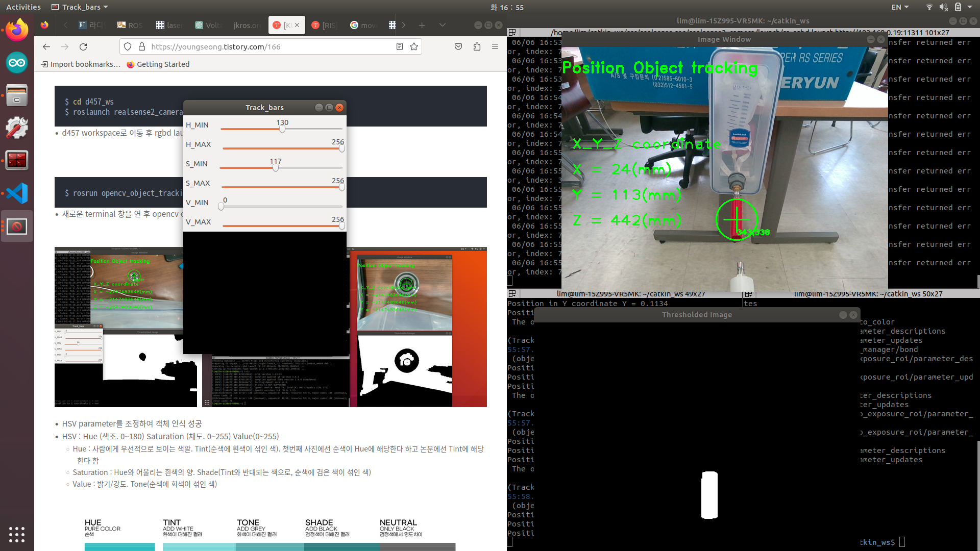Expand list all tabs dropdown chevron
Viewport: 980px width, 551px height.
[x=442, y=25]
